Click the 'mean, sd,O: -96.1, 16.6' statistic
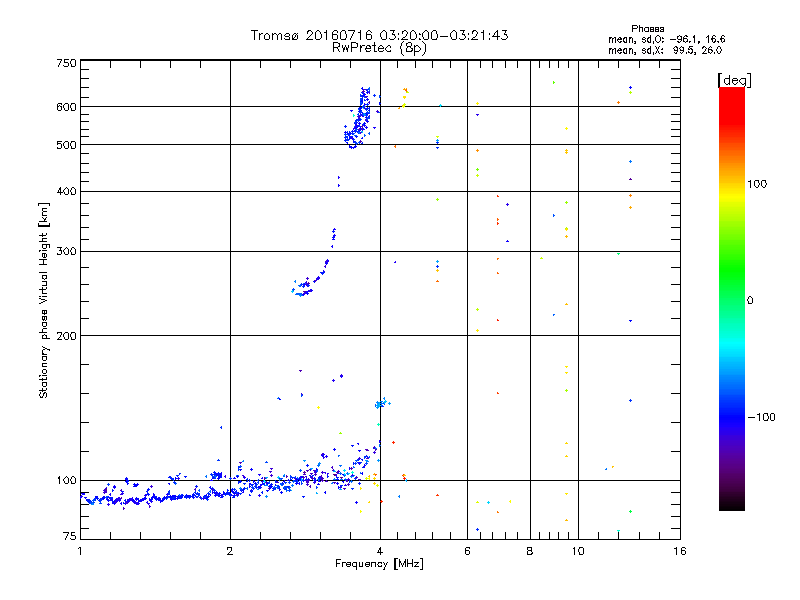 point(666,39)
